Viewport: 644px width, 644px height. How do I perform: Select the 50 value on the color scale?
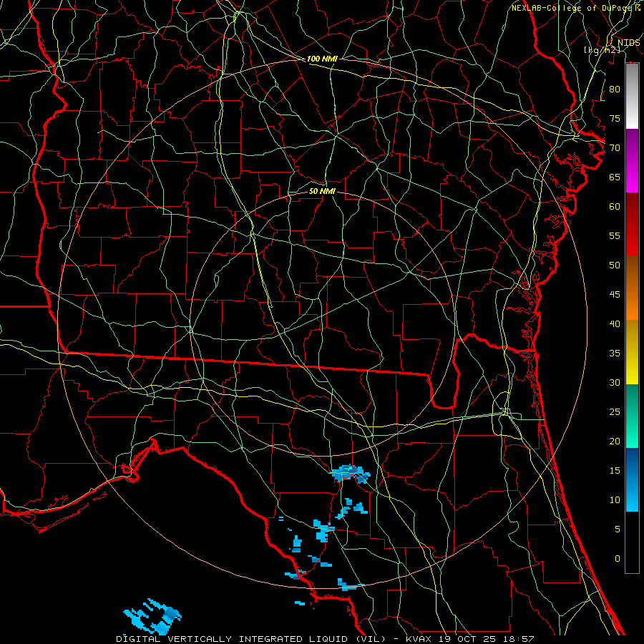[615, 265]
